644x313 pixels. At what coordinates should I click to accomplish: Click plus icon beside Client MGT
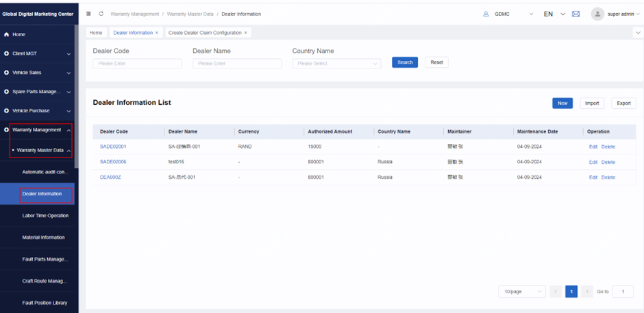[7, 54]
